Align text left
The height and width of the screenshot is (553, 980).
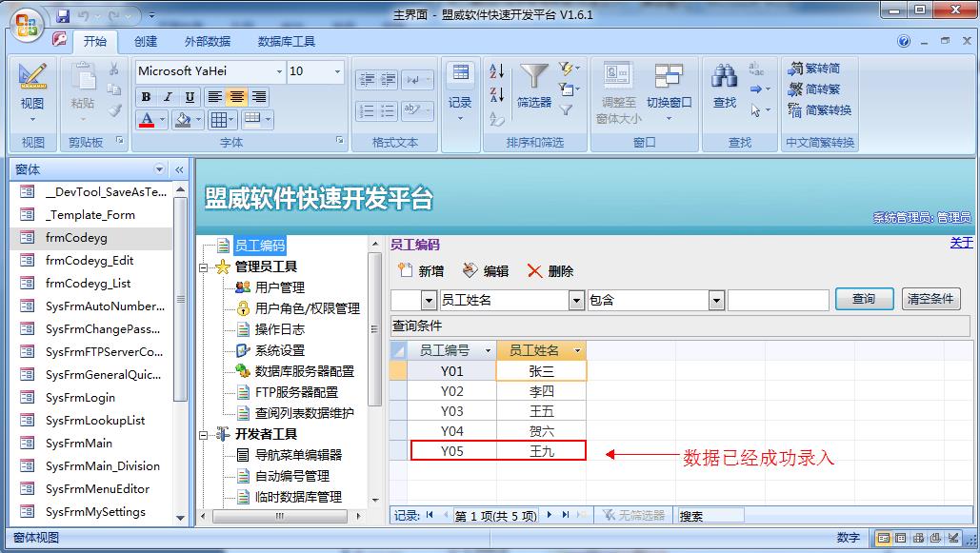pyautogui.click(x=215, y=97)
